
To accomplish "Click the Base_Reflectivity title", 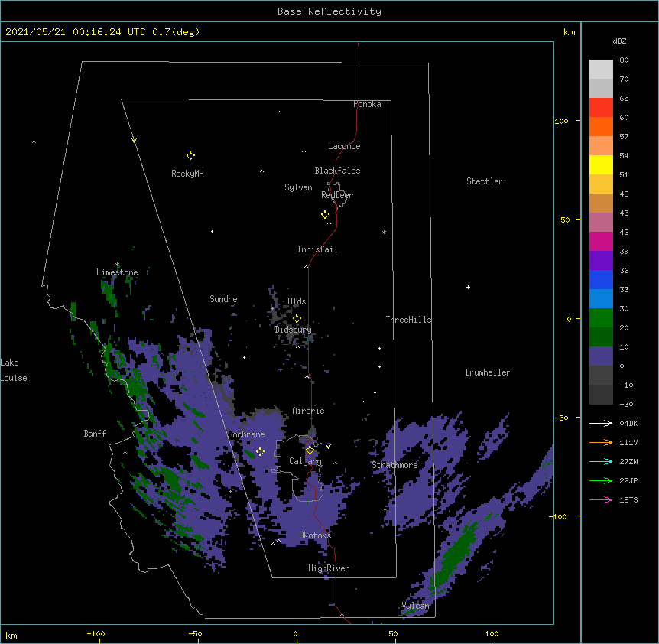I will point(329,11).
